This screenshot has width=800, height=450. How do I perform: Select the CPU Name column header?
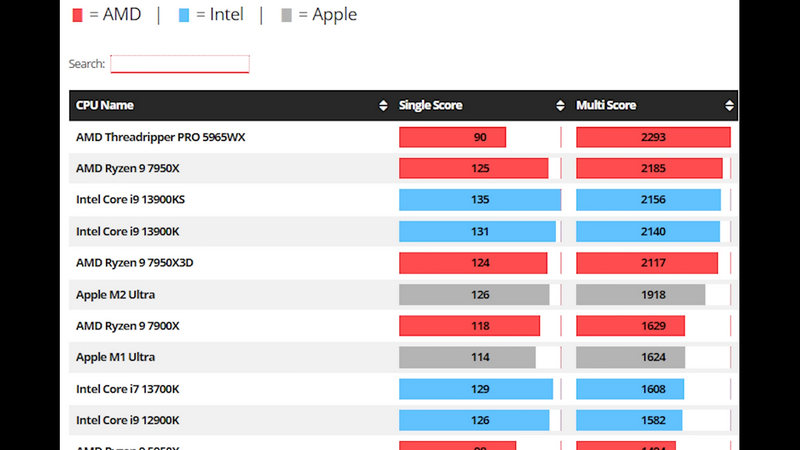[105, 106]
